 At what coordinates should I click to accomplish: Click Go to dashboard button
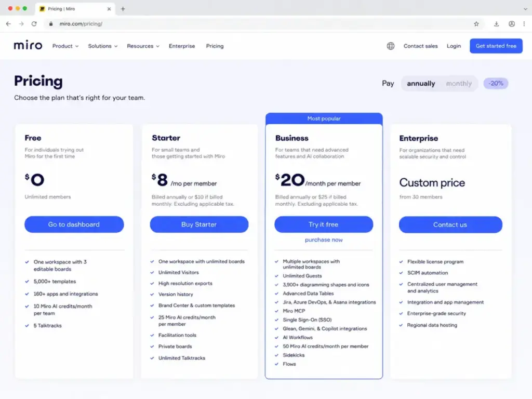[74, 224]
